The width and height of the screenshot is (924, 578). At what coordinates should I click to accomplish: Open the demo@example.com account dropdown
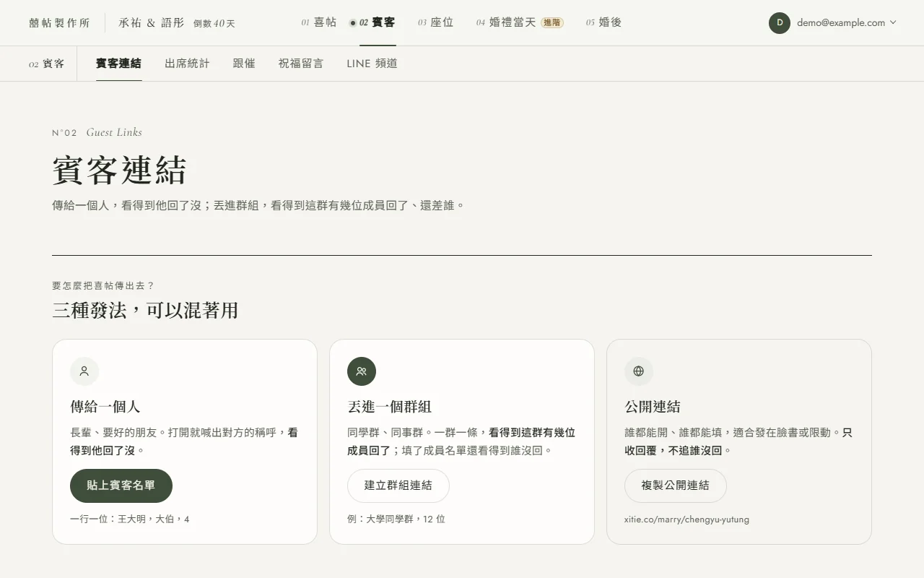click(x=833, y=23)
